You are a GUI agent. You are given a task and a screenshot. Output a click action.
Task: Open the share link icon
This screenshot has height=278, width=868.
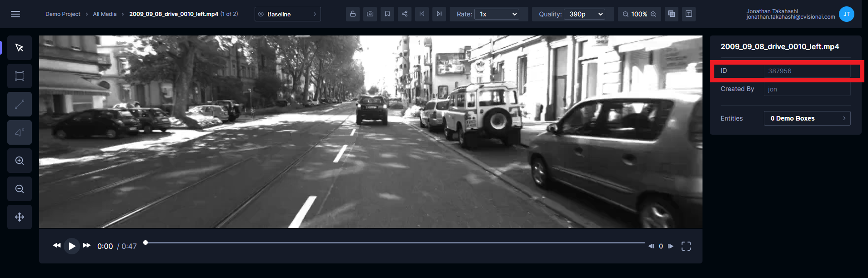click(x=405, y=14)
